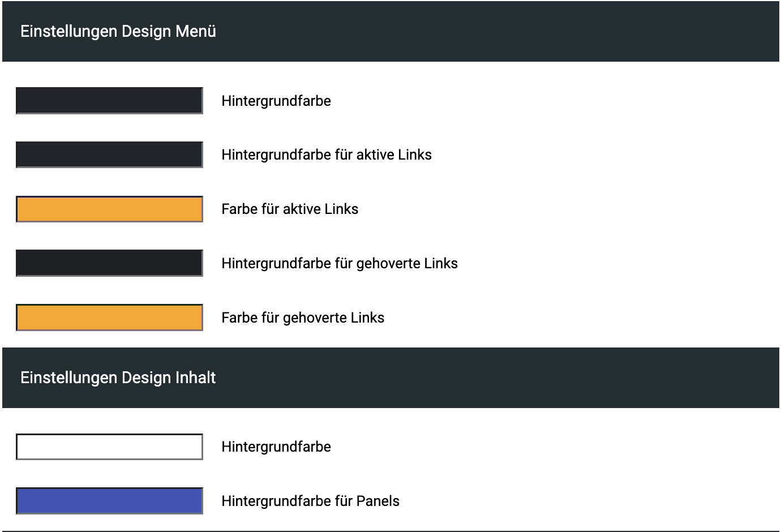Open the blue Hintergrundfarbe für Panels swatch
Viewport: 781px width, 532px height.
tap(109, 501)
